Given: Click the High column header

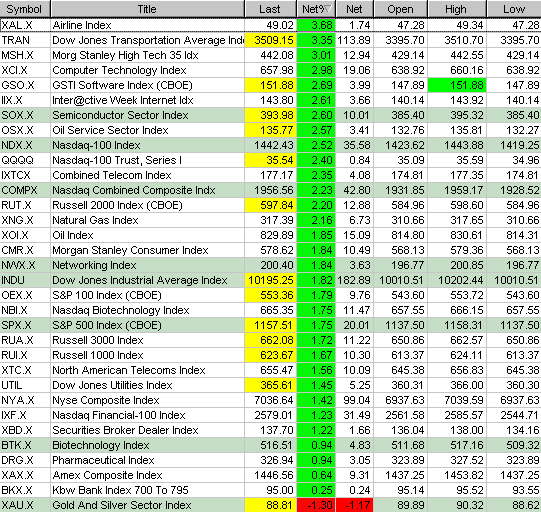Looking at the screenshot, I should 457,9.
